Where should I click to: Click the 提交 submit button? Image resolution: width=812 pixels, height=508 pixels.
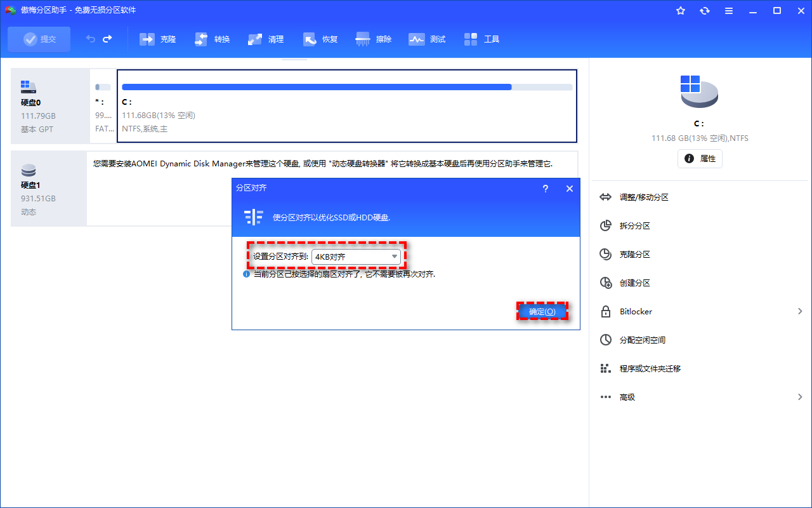point(39,39)
